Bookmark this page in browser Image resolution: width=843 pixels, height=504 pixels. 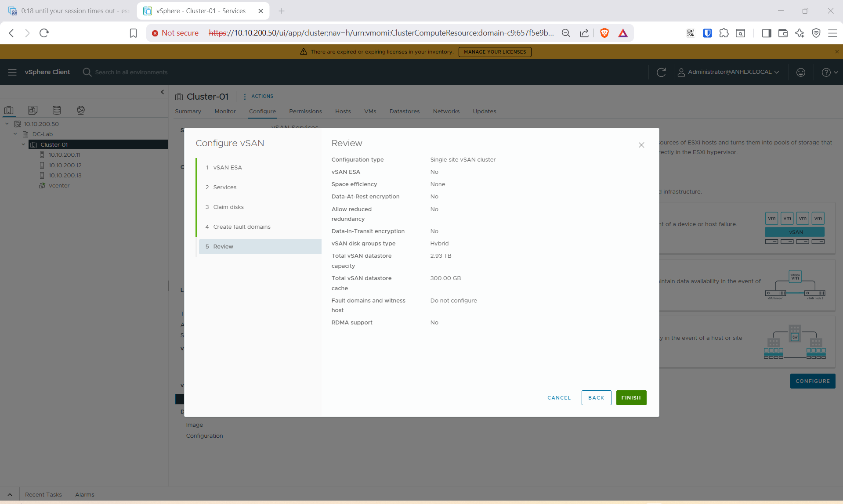click(x=133, y=33)
